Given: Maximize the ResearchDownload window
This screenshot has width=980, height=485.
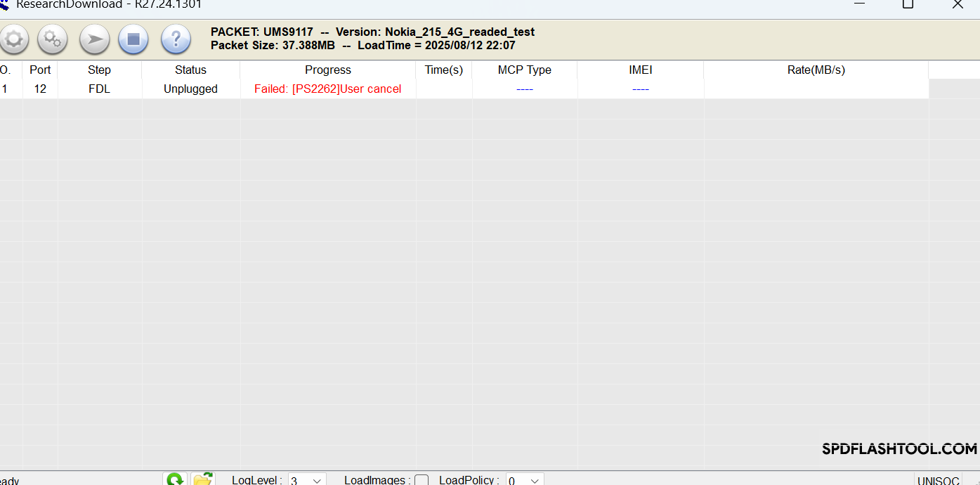Looking at the screenshot, I should point(908,4).
